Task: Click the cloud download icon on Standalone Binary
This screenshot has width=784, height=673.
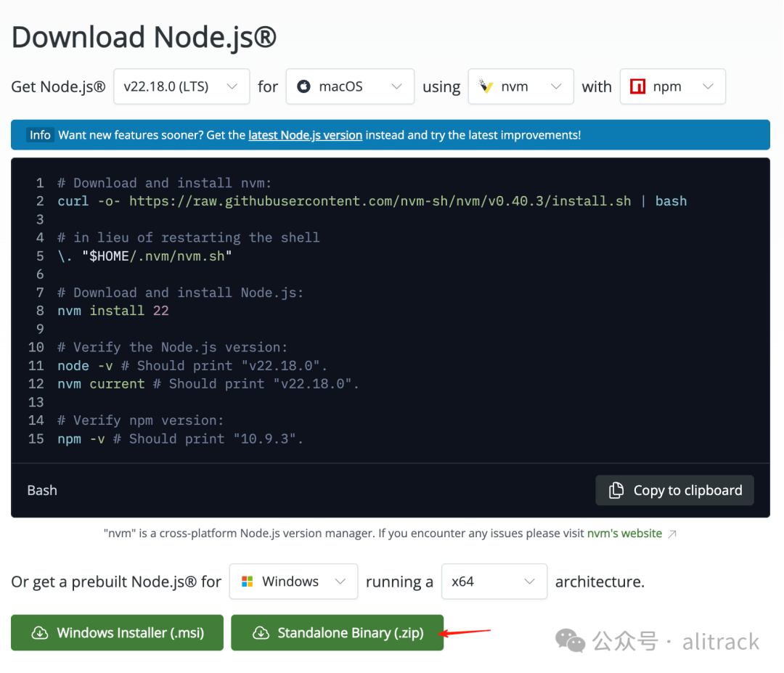Action: pos(261,632)
